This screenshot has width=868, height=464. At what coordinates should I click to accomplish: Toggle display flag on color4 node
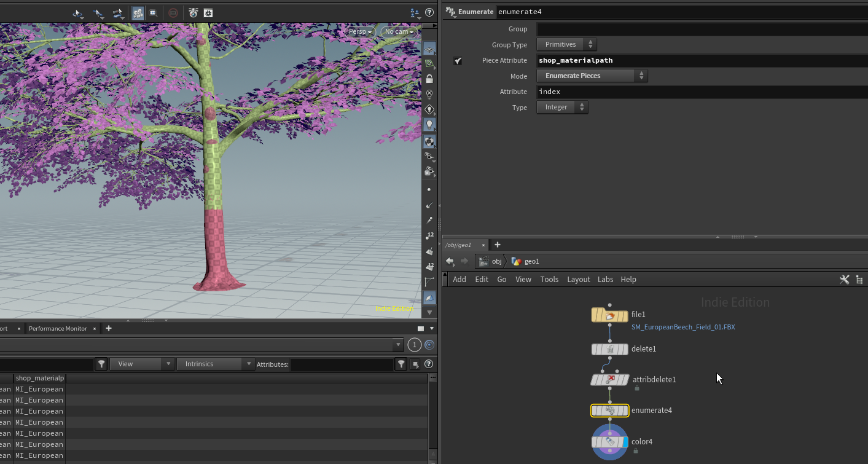pyautogui.click(x=624, y=442)
